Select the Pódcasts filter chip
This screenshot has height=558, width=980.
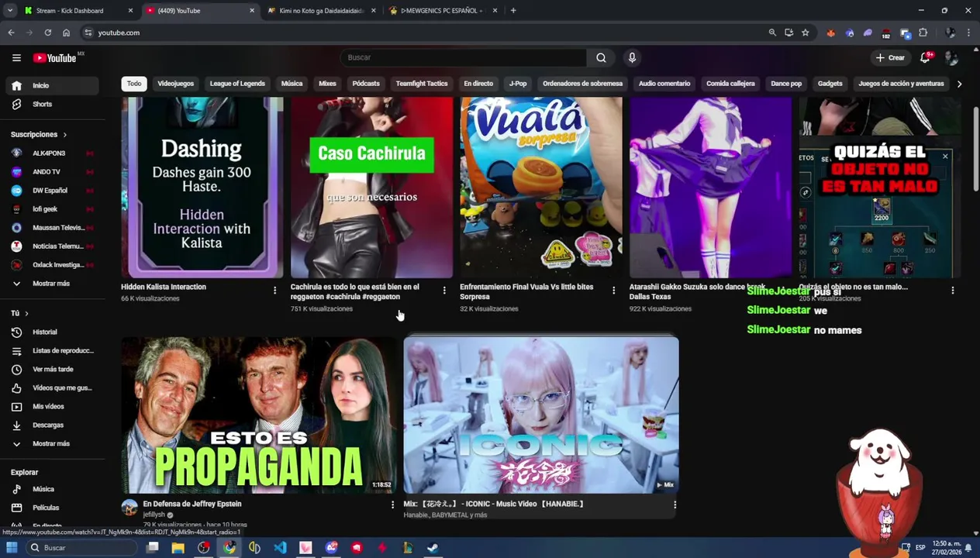366,84
